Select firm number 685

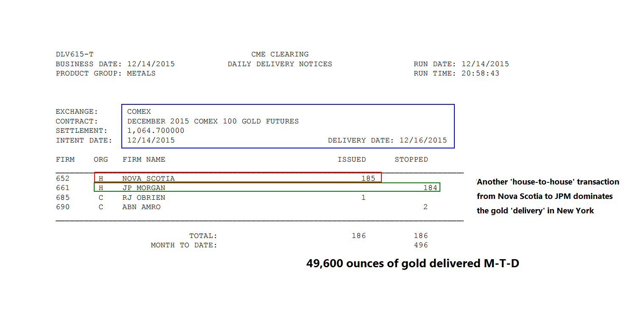[x=63, y=198]
